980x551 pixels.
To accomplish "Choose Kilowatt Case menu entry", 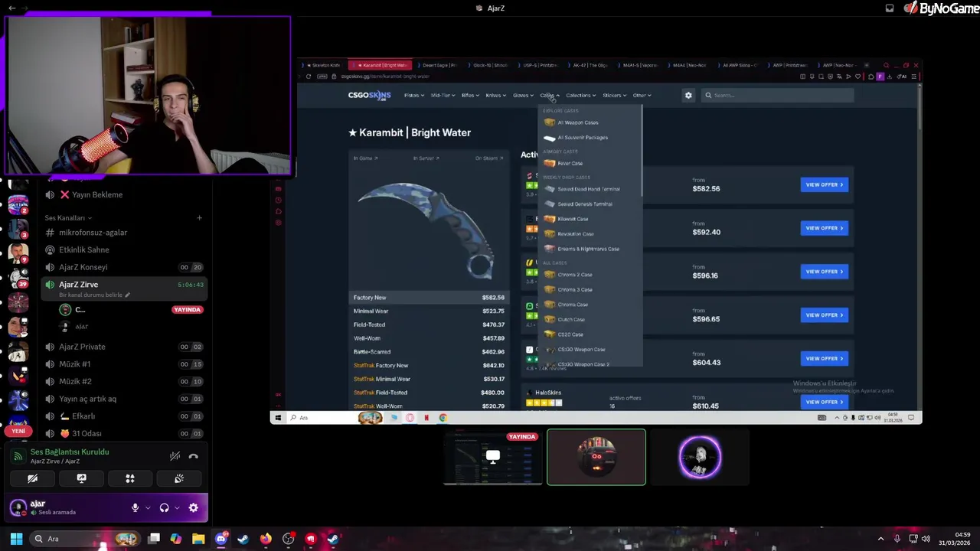I will pos(590,219).
